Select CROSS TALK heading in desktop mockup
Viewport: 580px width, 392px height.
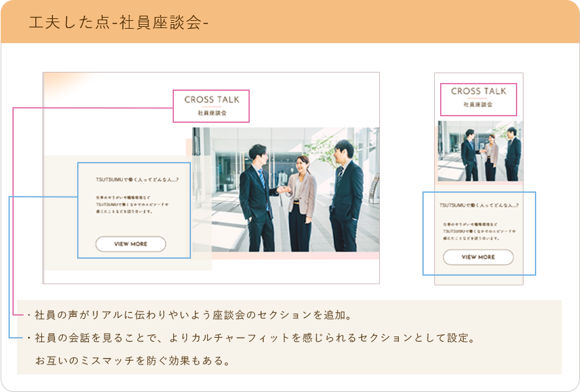point(212,100)
